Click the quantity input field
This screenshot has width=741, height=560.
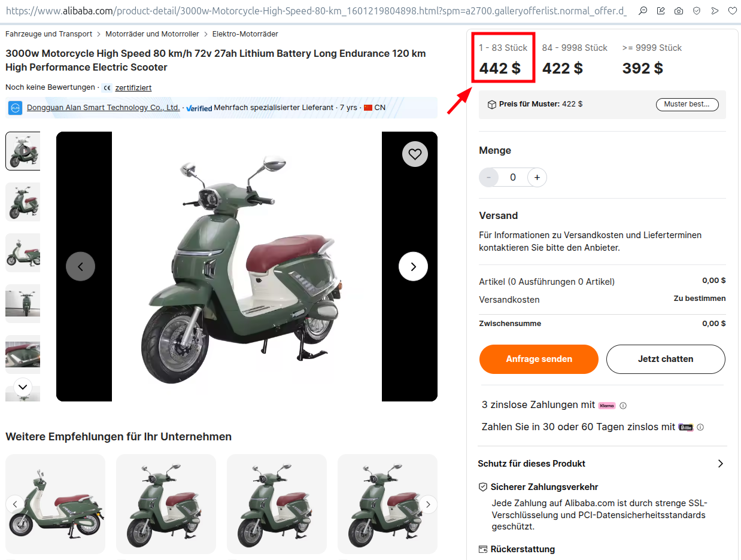click(x=513, y=178)
